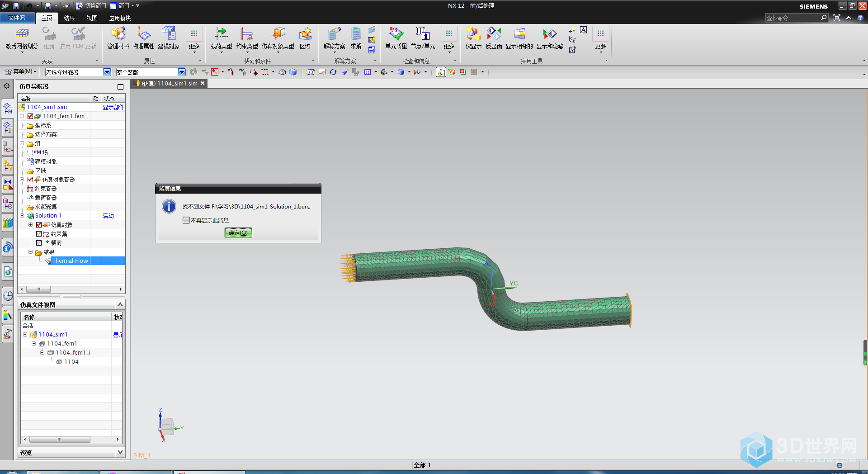Open 文件(F) menu
This screenshot has width=868, height=474.
click(17, 18)
